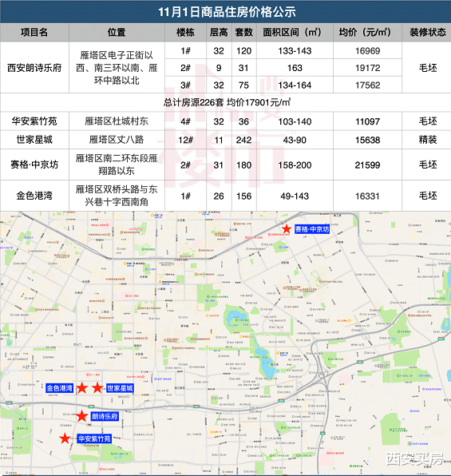Click the area cell 163
This screenshot has height=476, width=451.
click(x=295, y=68)
